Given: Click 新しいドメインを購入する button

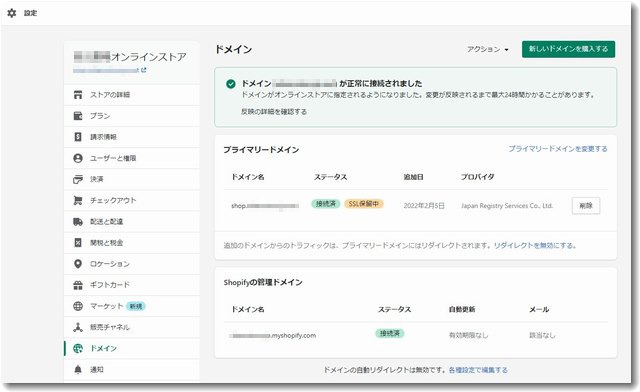Looking at the screenshot, I should coord(568,49).
